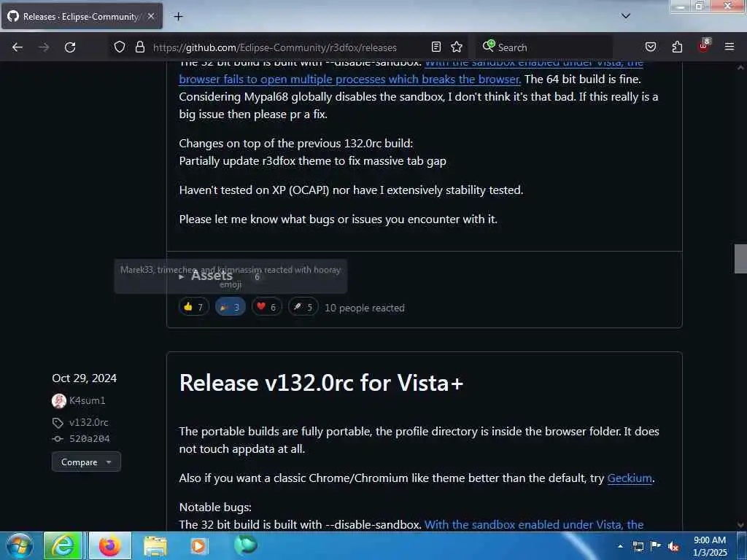Open the Pocket save icon
Screen dimensions: 747x560
click(651, 47)
